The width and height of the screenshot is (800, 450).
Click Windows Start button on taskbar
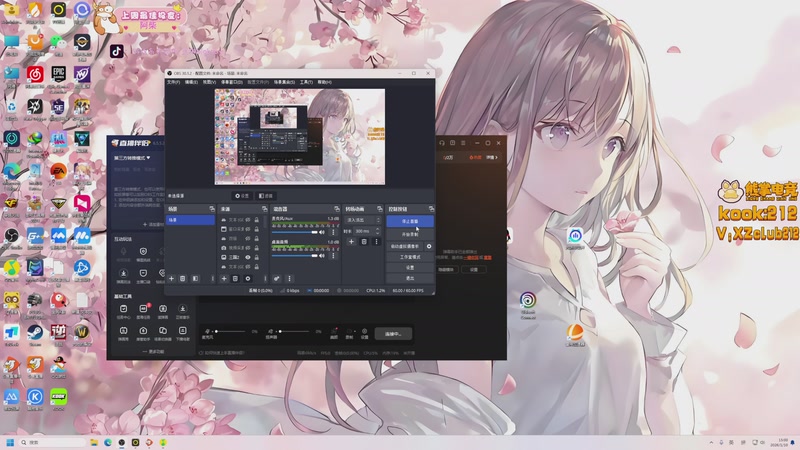(x=10, y=442)
